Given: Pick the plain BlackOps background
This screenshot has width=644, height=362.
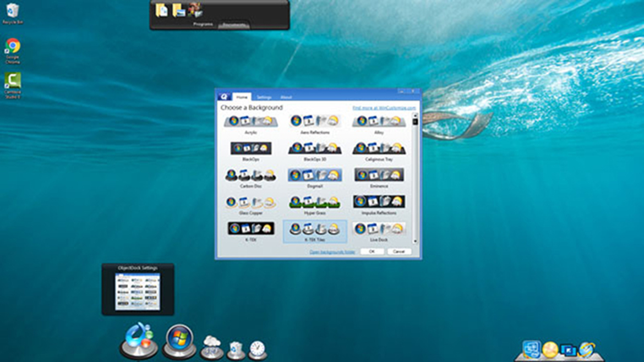Looking at the screenshot, I should coord(250,151).
